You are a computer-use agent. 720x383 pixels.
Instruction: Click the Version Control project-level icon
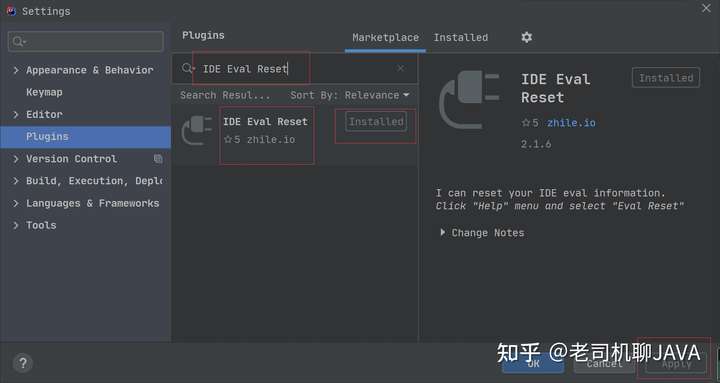tap(158, 159)
